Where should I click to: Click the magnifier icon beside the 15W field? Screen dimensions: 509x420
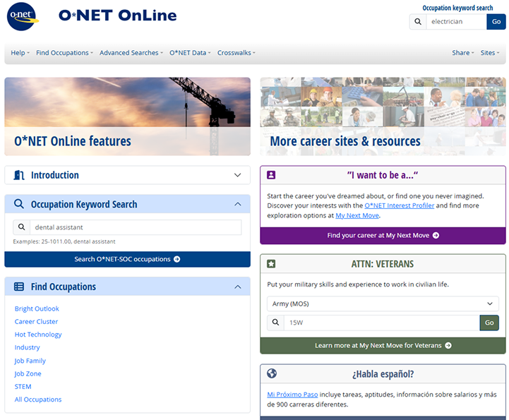pos(275,323)
